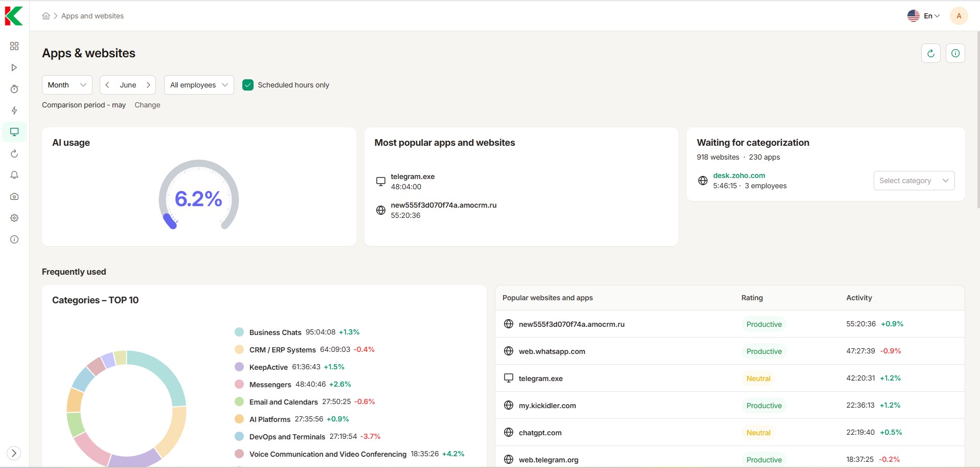Viewport: 980px width, 468px height.
Task: Click globe icon beside desk.zoho.com
Action: click(x=703, y=181)
